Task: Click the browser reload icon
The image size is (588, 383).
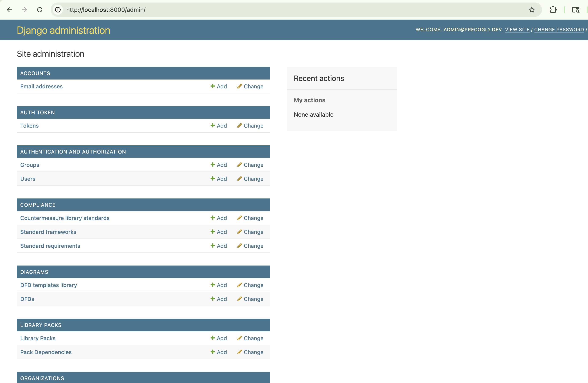Action: (39, 10)
